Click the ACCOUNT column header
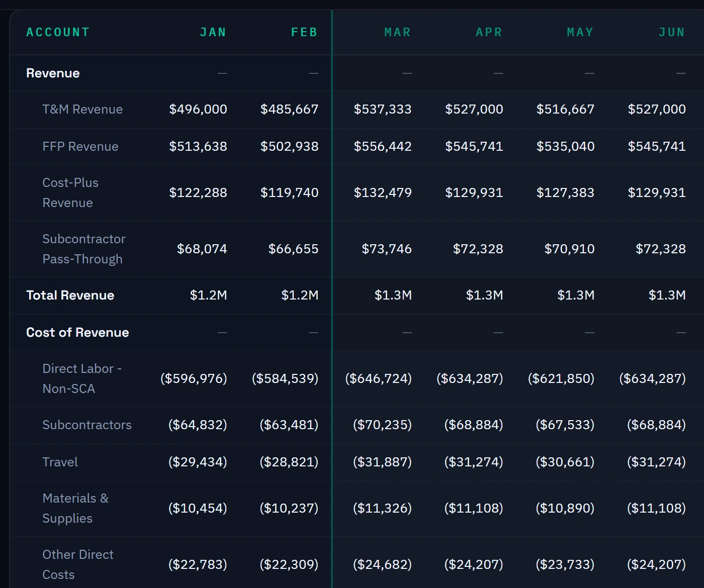 (58, 32)
